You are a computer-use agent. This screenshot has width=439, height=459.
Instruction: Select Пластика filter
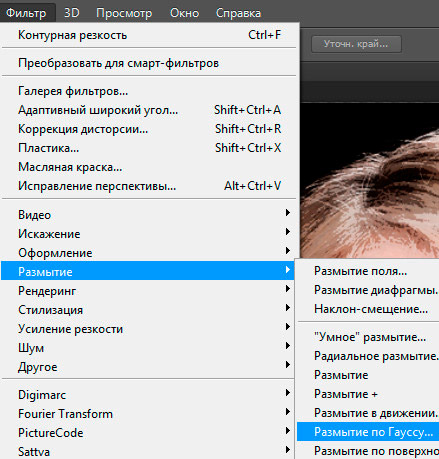point(149,148)
